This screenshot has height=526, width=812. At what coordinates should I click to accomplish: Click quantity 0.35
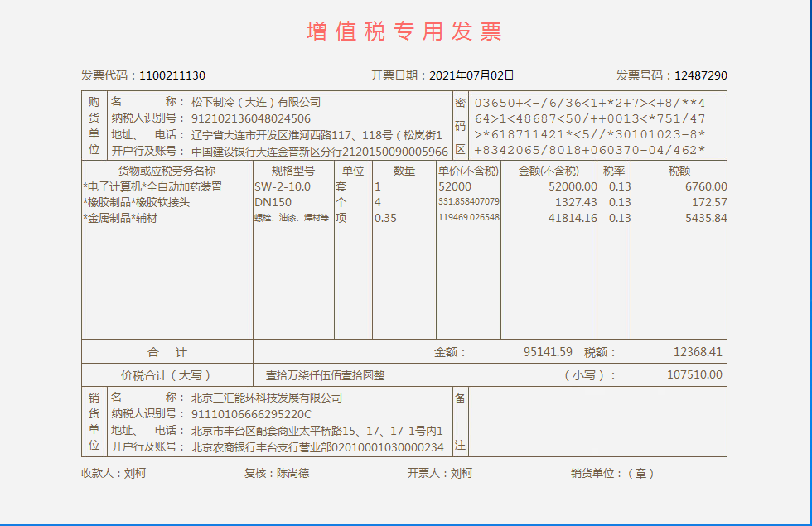[x=385, y=218]
